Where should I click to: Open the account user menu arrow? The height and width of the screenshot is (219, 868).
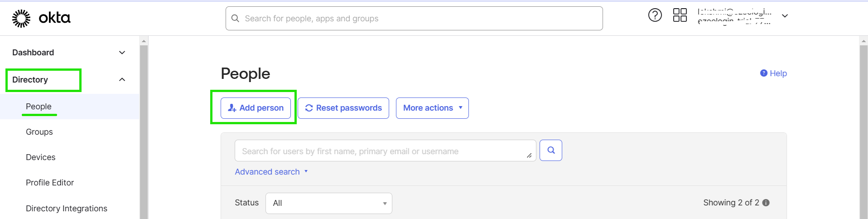point(785,16)
